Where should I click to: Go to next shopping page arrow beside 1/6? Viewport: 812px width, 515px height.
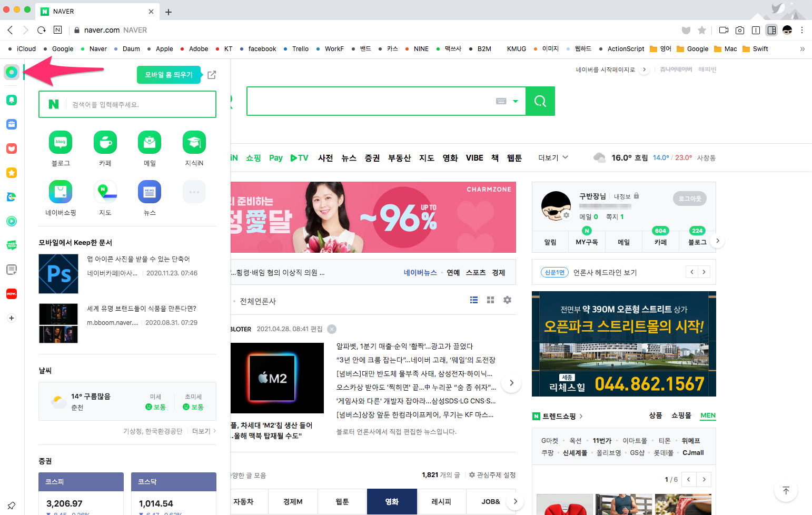pyautogui.click(x=704, y=479)
